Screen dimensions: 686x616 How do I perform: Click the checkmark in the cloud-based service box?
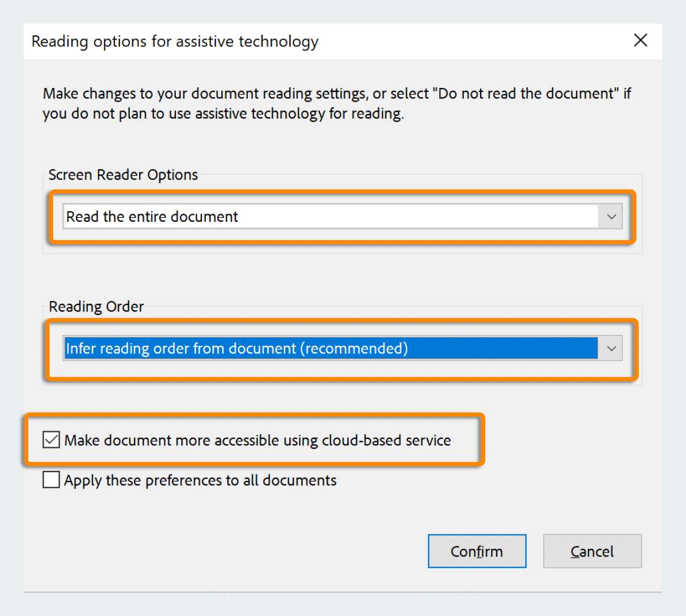click(x=51, y=440)
